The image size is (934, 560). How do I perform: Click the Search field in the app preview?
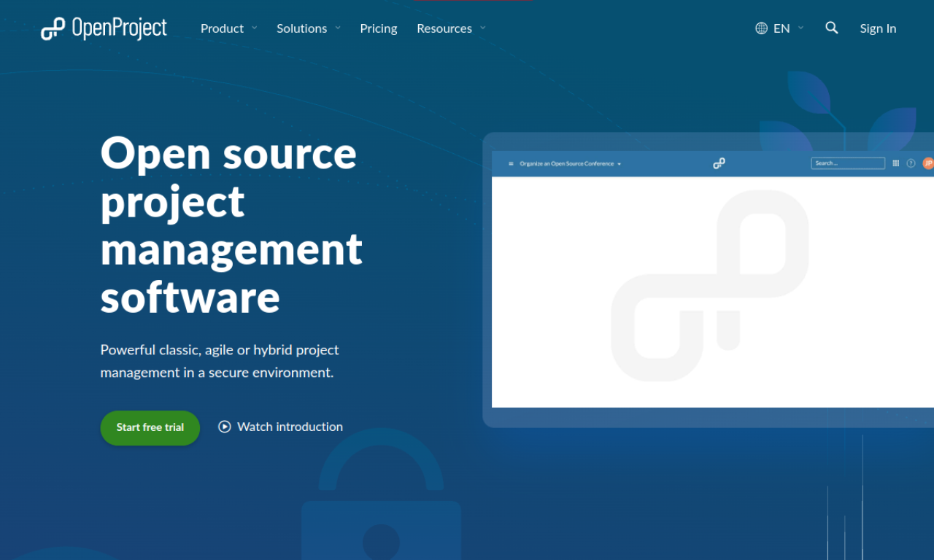pyautogui.click(x=848, y=163)
